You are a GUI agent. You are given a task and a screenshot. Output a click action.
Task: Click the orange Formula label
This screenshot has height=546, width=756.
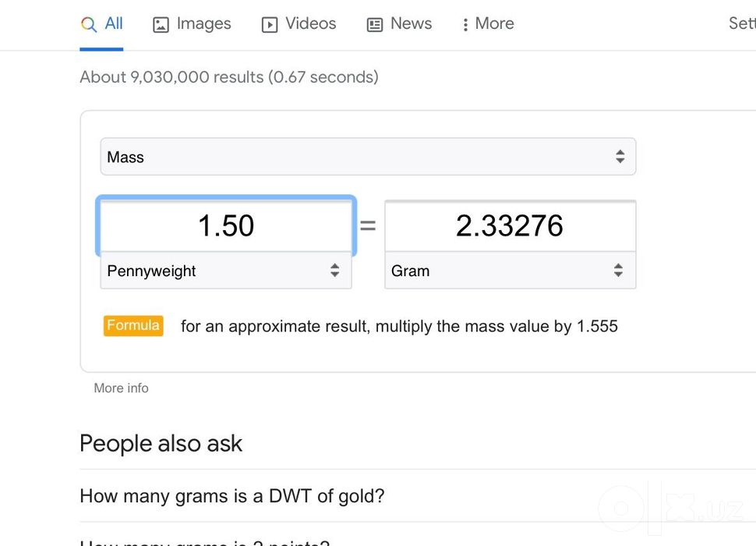coord(133,325)
